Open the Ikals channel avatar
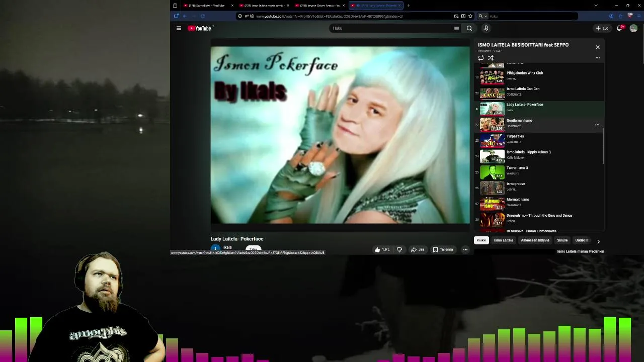The image size is (644, 362). tap(215, 249)
